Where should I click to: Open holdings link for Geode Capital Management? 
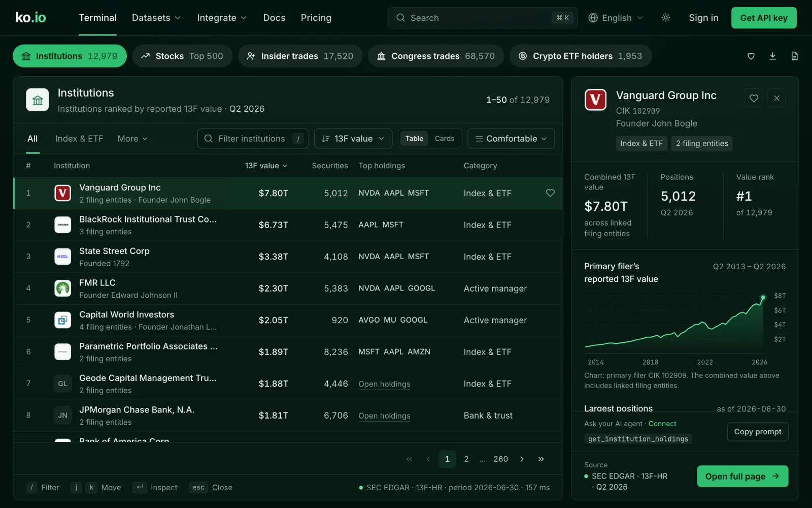coord(384,384)
